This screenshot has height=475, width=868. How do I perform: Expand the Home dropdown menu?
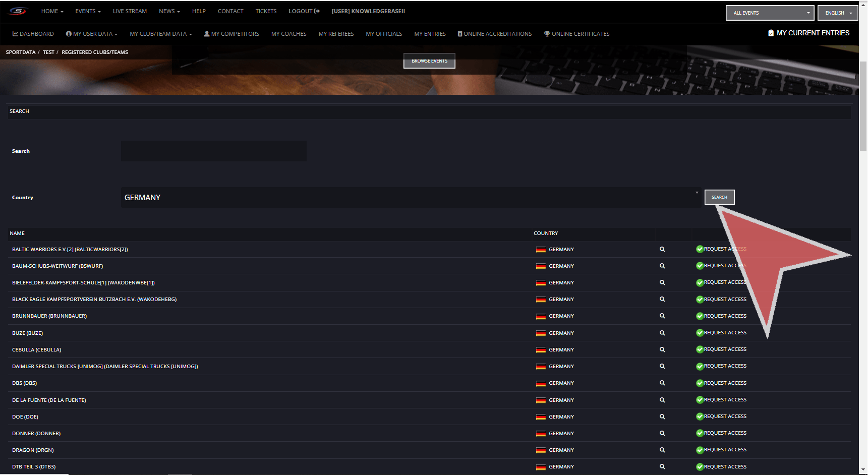click(x=52, y=11)
